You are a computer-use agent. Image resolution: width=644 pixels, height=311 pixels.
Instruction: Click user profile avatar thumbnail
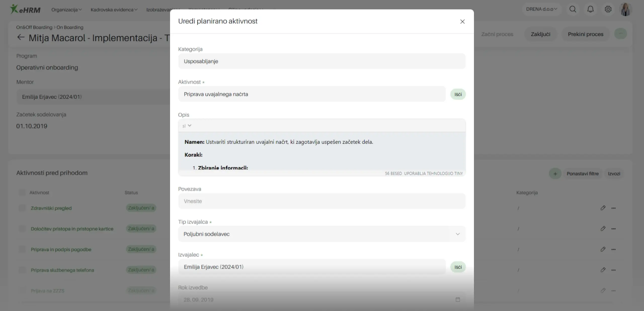click(625, 10)
